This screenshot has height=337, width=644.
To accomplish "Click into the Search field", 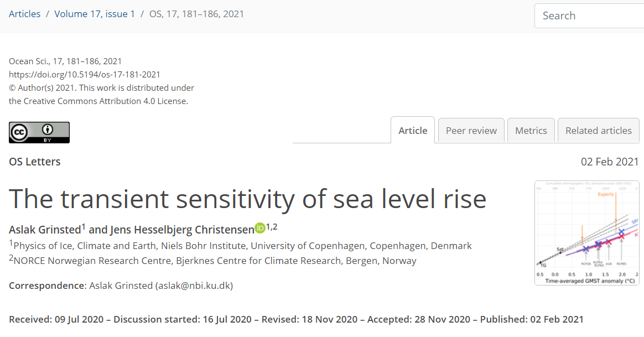I will tap(589, 15).
